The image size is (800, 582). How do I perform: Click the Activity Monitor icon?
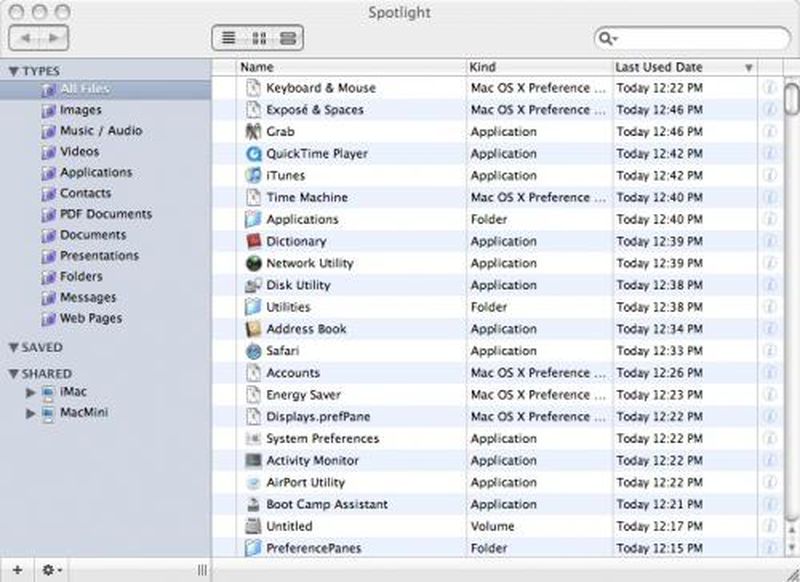coord(253,461)
